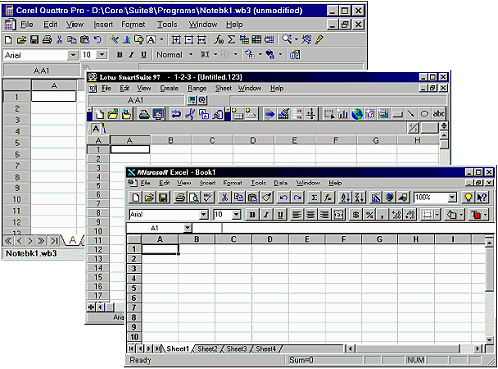Switch to Sheet2 tab in Excel
Image resolution: width=498 pixels, height=369 pixels.
(207, 349)
